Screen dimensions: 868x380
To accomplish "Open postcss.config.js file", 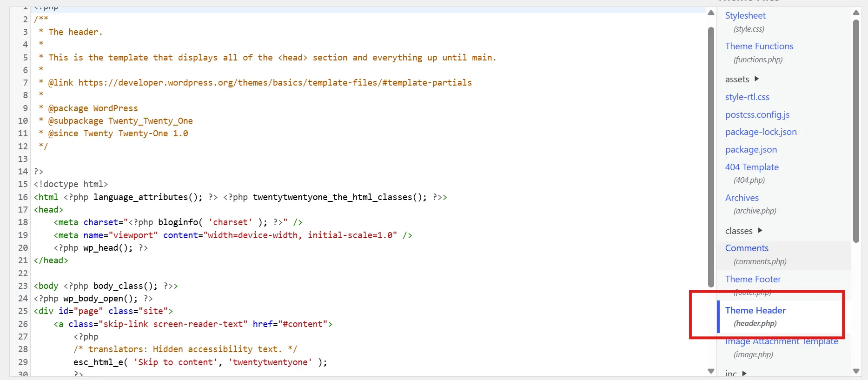I will (757, 114).
